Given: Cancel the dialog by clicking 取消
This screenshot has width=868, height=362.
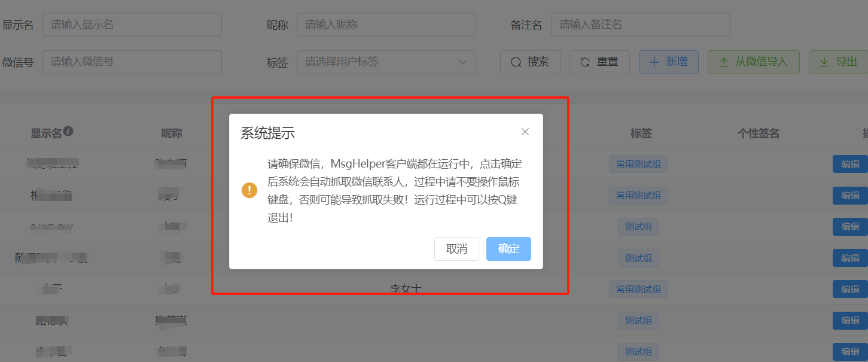Looking at the screenshot, I should [456, 248].
